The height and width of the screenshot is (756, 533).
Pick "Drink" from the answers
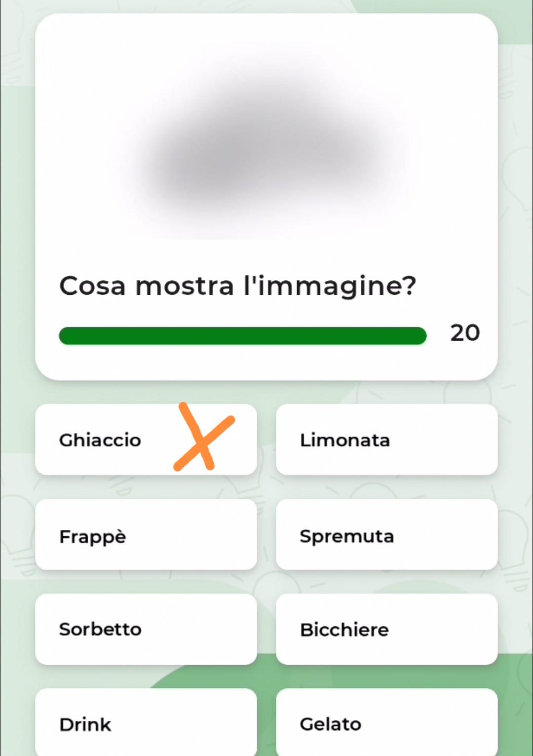(x=146, y=724)
